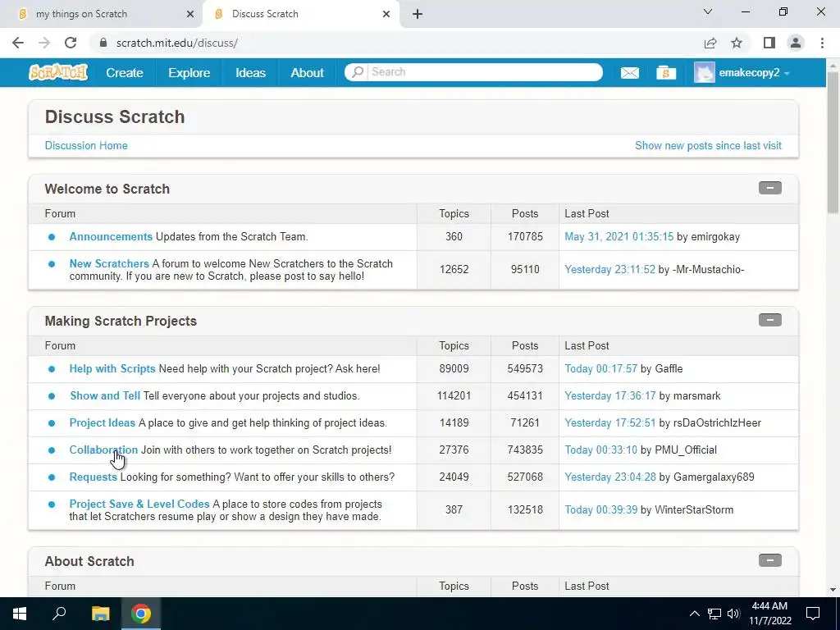Open the About menu item

(x=307, y=73)
